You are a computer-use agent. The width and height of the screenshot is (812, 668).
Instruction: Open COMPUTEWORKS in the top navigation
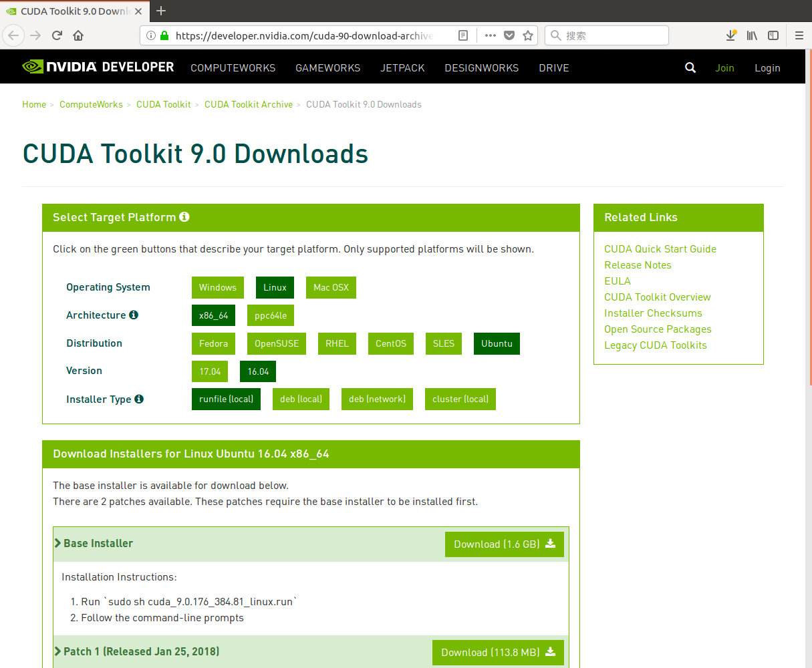pos(233,67)
